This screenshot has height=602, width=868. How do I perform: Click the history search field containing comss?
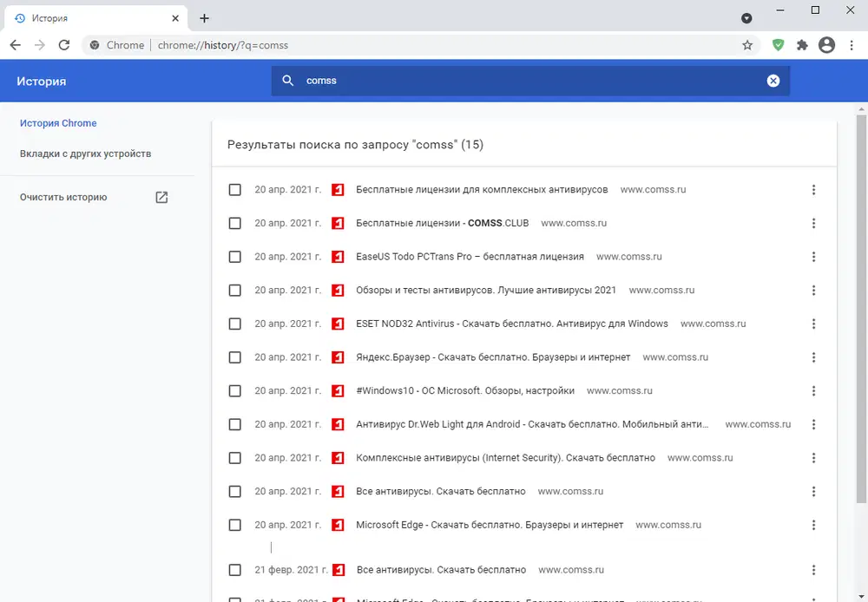click(x=530, y=81)
